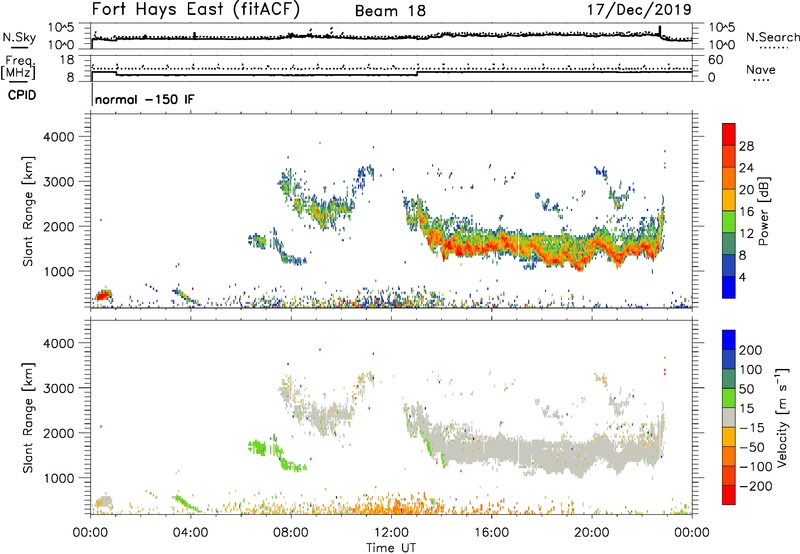Click the '10^5' left tick of noise panel
This screenshot has height=554, width=800.
coord(61,27)
